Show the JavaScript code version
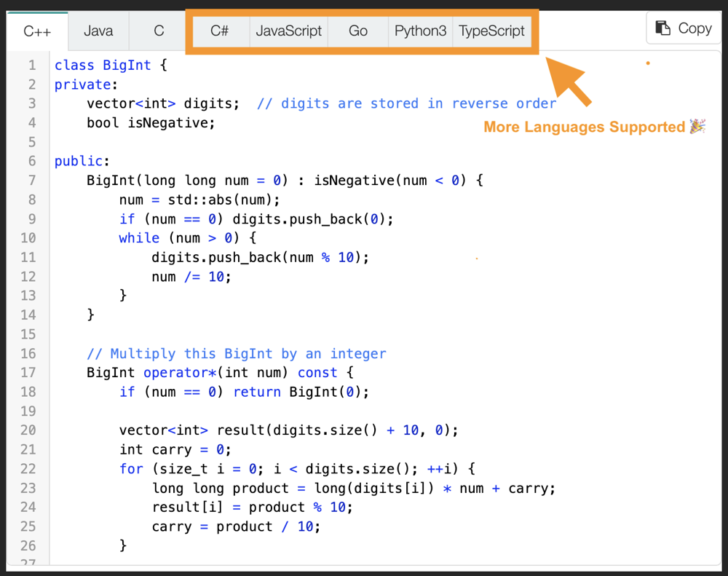The image size is (728, 576). (288, 31)
